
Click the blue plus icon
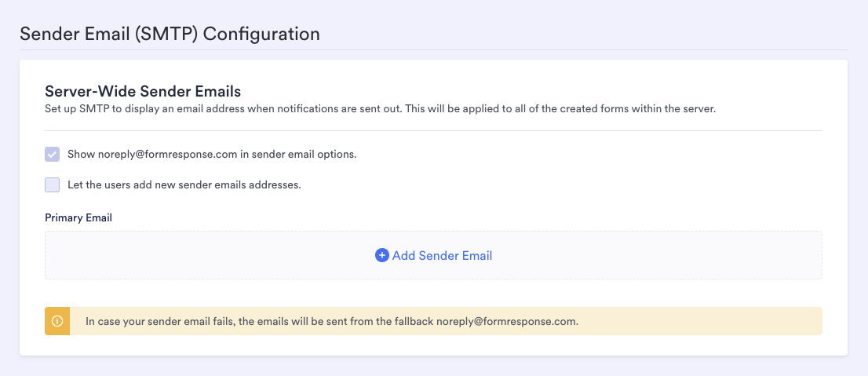382,255
